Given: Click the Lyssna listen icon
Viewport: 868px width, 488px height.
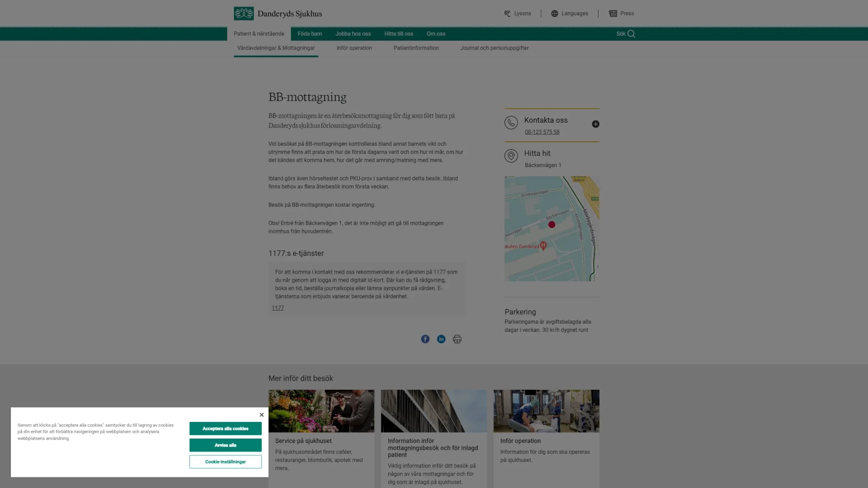Looking at the screenshot, I should 507,14.
